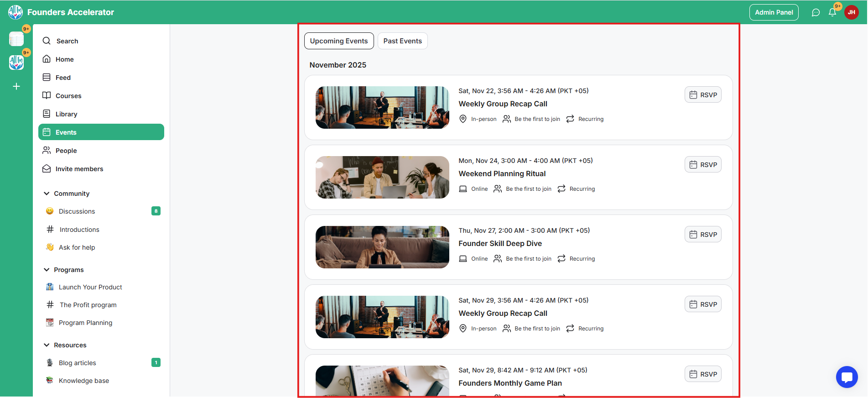Screen dimensions: 868x398
Task: Open the Founders Monthly Game Plan title
Action: point(510,383)
